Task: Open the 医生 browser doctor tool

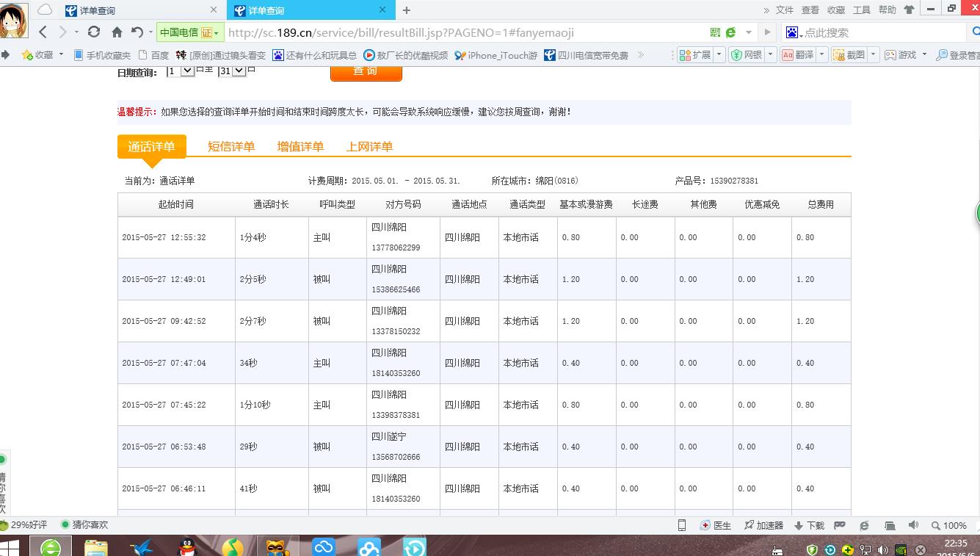Action: coord(716,525)
